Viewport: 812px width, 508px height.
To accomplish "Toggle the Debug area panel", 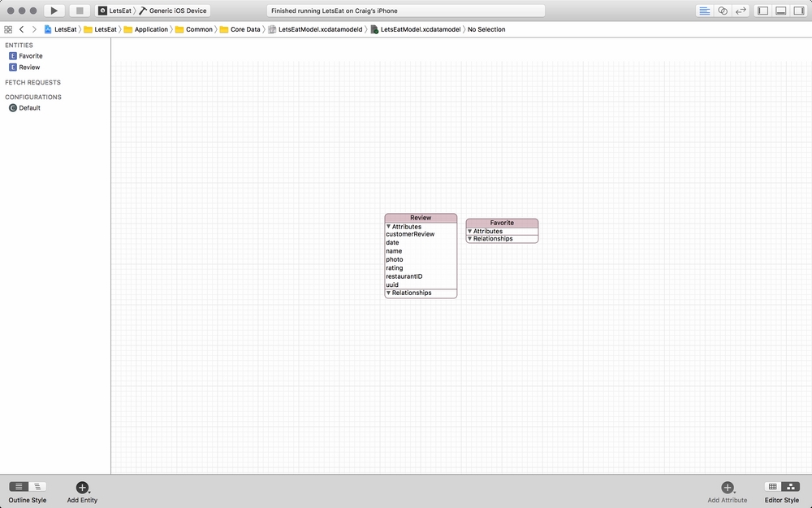I will pyautogui.click(x=781, y=11).
